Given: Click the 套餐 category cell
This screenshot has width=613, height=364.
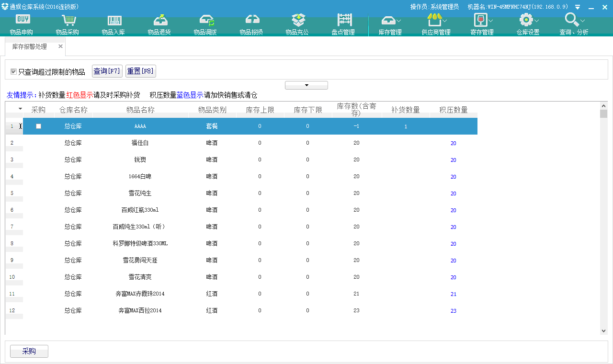Looking at the screenshot, I should (212, 126).
